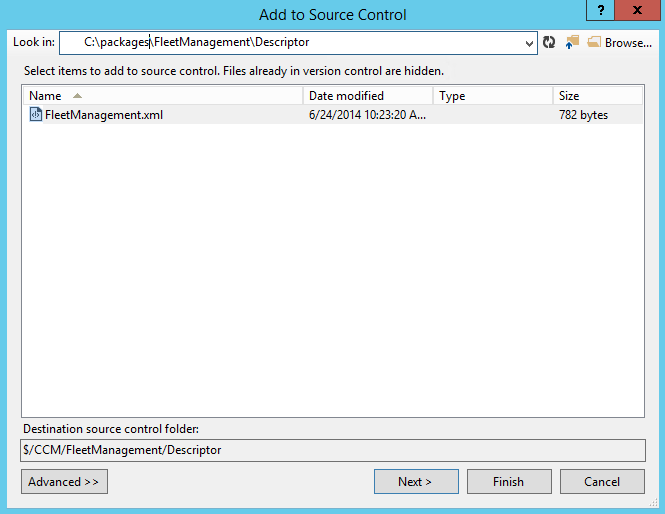Viewport: 665px width, 514px height.
Task: Cancel the add to source control dialog
Action: point(602,482)
